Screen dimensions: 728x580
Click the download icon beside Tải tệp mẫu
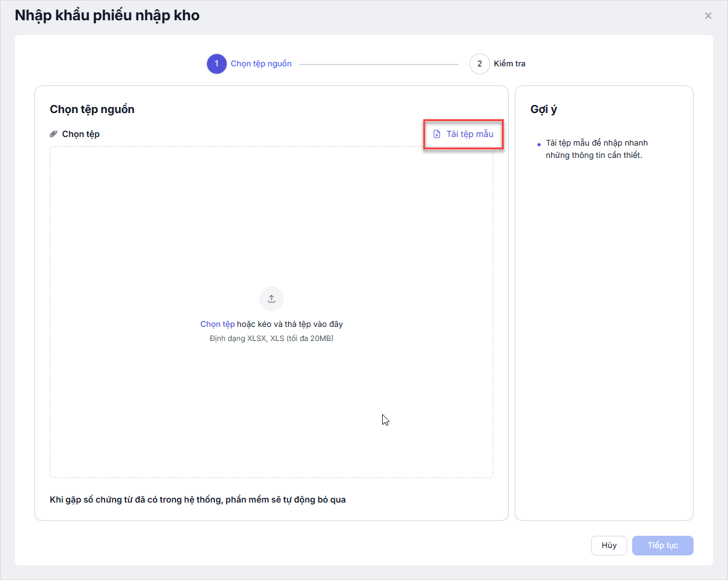(437, 134)
